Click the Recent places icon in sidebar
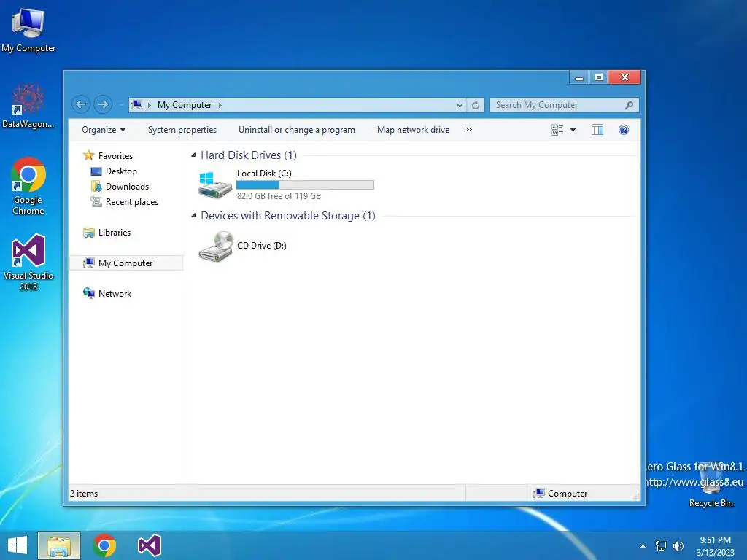747x560 pixels. pos(96,202)
